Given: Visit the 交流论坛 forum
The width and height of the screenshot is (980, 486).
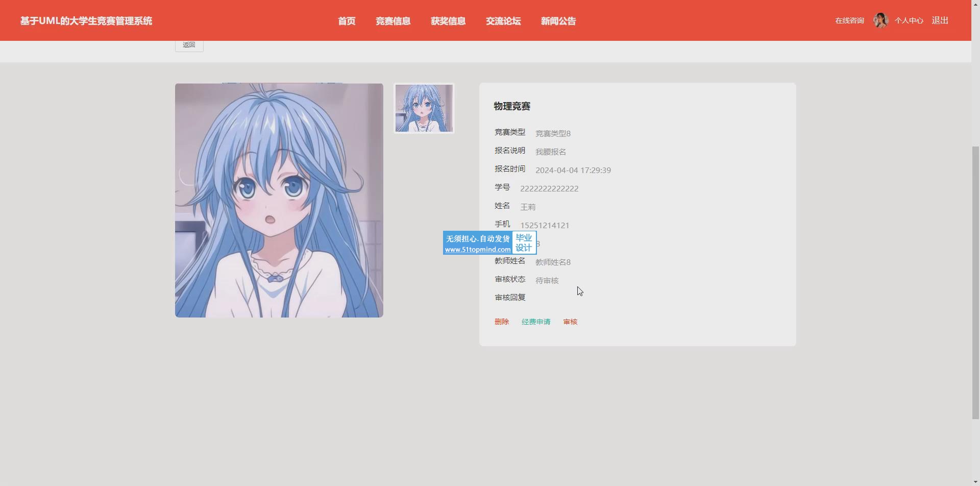Looking at the screenshot, I should [x=503, y=21].
